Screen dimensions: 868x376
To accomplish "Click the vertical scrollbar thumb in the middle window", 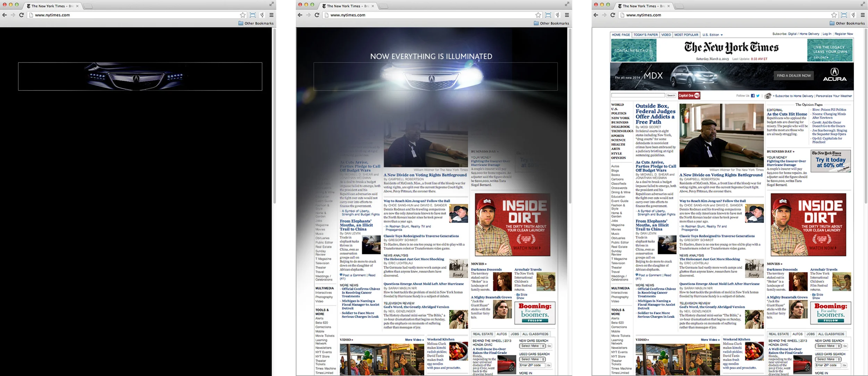I will pyautogui.click(x=570, y=116).
